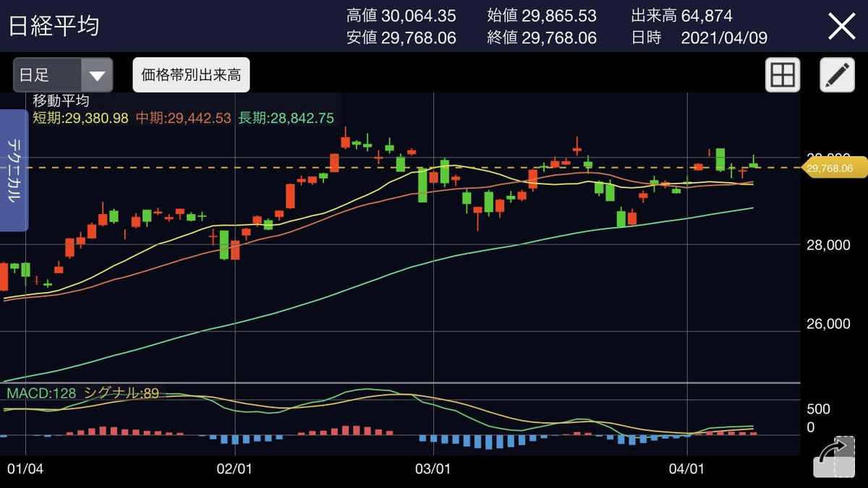Tap the 終値 29,768.06 value
The image size is (868, 488).
(542, 38)
